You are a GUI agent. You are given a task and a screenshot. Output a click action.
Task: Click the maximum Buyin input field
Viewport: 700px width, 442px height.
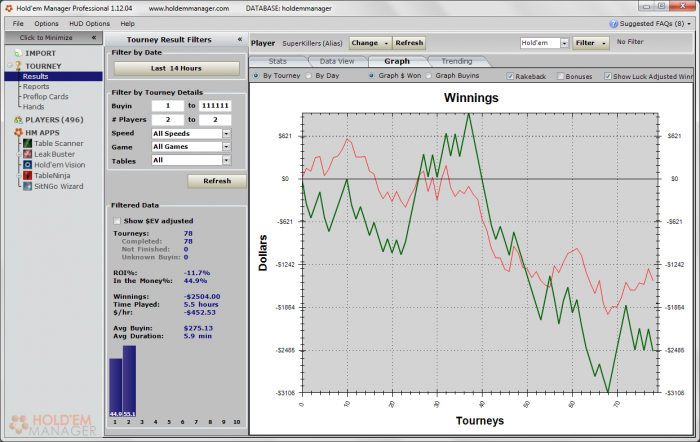point(215,106)
